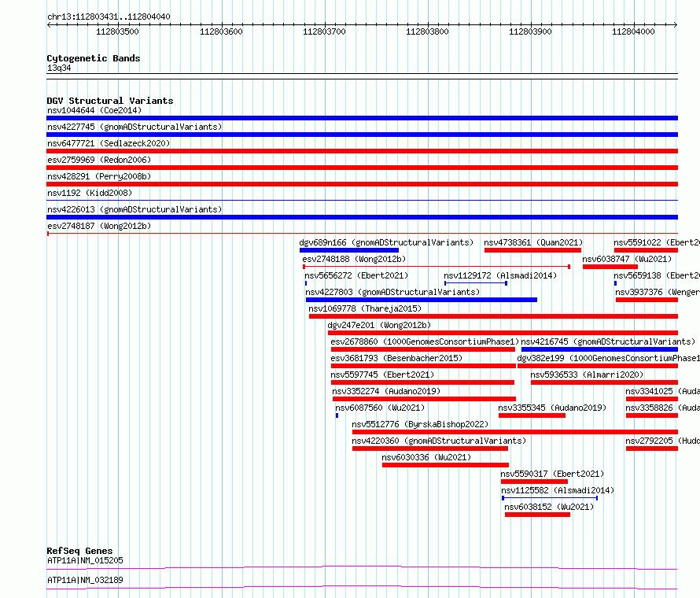
Task: Click the nsv4738361 red variant bar
Action: tap(532, 250)
